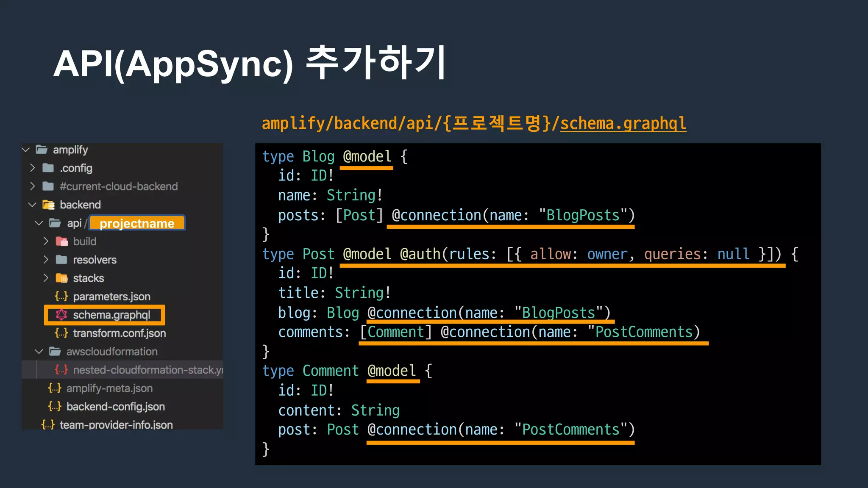
Task: Select the #current-cloud-backend folder name
Action: (119, 186)
